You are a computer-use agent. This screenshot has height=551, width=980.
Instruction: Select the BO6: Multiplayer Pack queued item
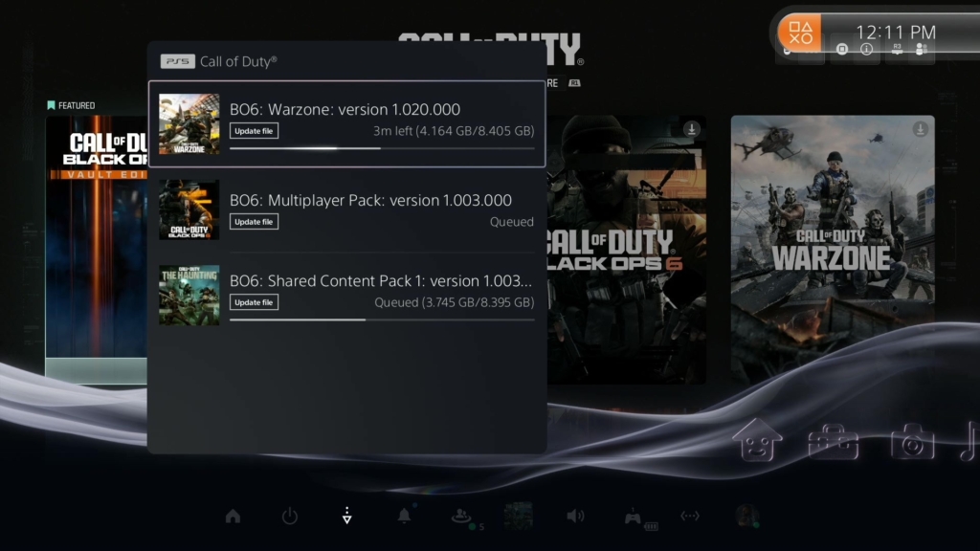[346, 209]
